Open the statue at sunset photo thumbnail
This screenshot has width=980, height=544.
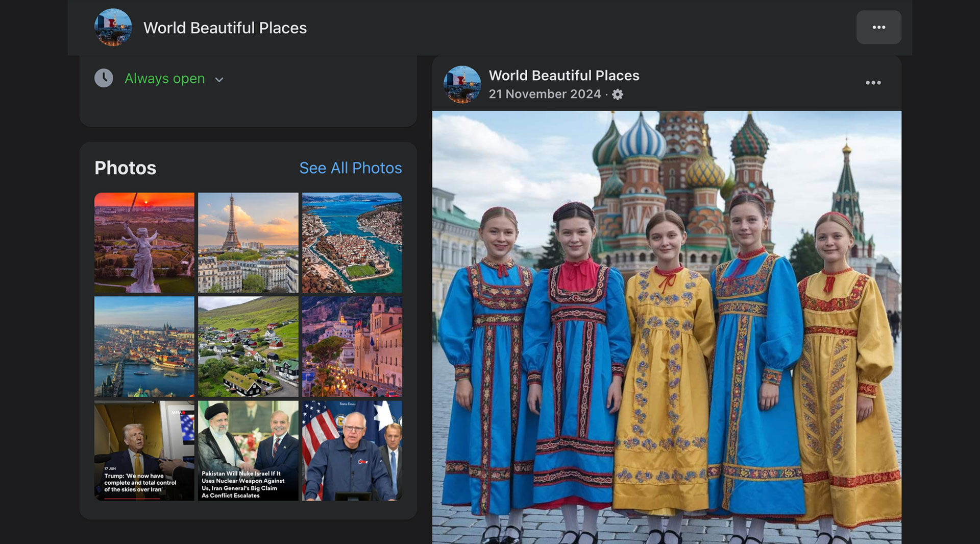[144, 243]
